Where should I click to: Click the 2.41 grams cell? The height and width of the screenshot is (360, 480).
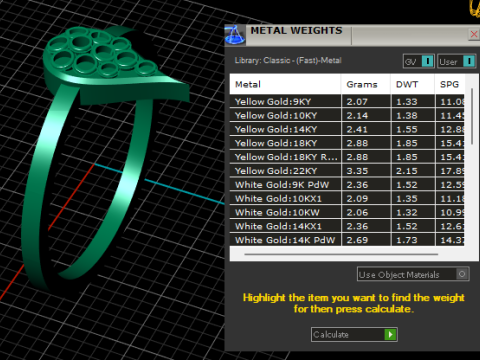(x=366, y=129)
